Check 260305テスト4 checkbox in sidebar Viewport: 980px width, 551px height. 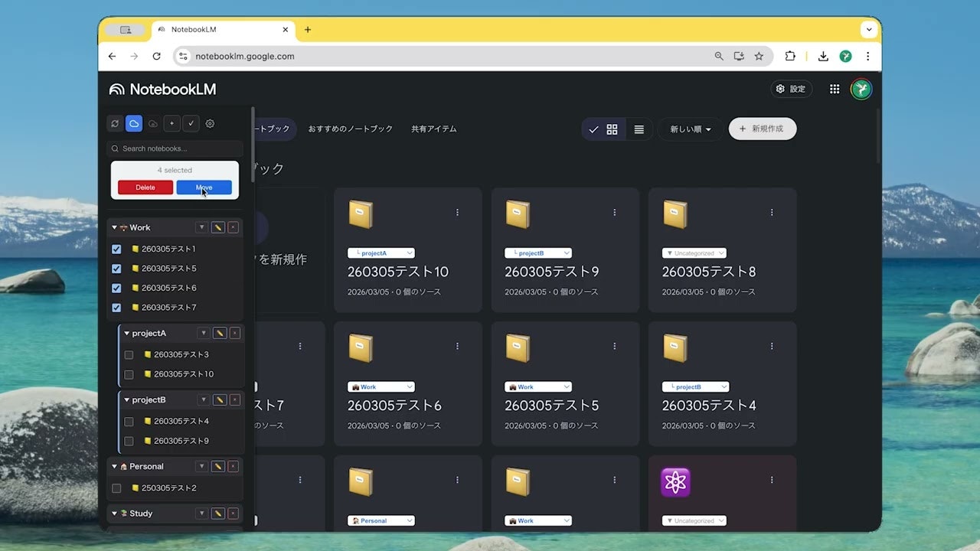129,421
